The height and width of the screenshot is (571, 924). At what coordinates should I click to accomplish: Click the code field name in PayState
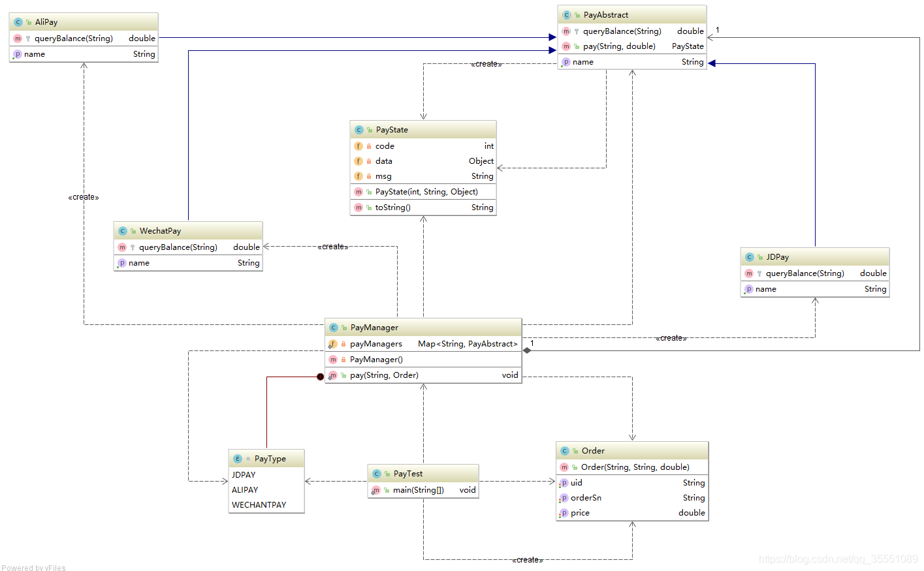tap(385, 146)
